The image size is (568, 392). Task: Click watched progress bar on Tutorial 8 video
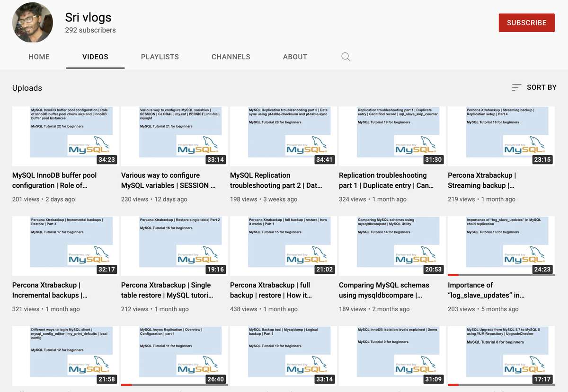click(500, 384)
